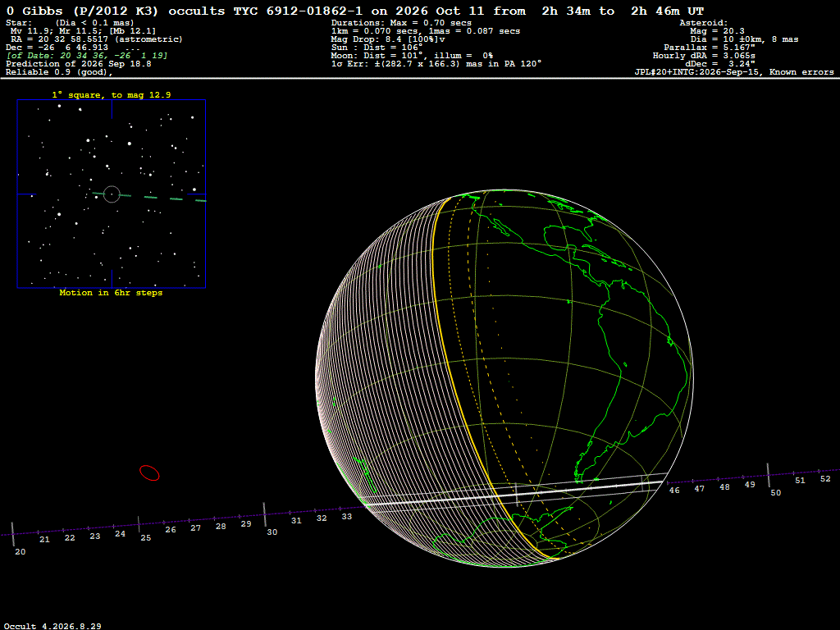
Task: Click the Occult 4.2026.8.29 version text
Action: tap(52, 626)
